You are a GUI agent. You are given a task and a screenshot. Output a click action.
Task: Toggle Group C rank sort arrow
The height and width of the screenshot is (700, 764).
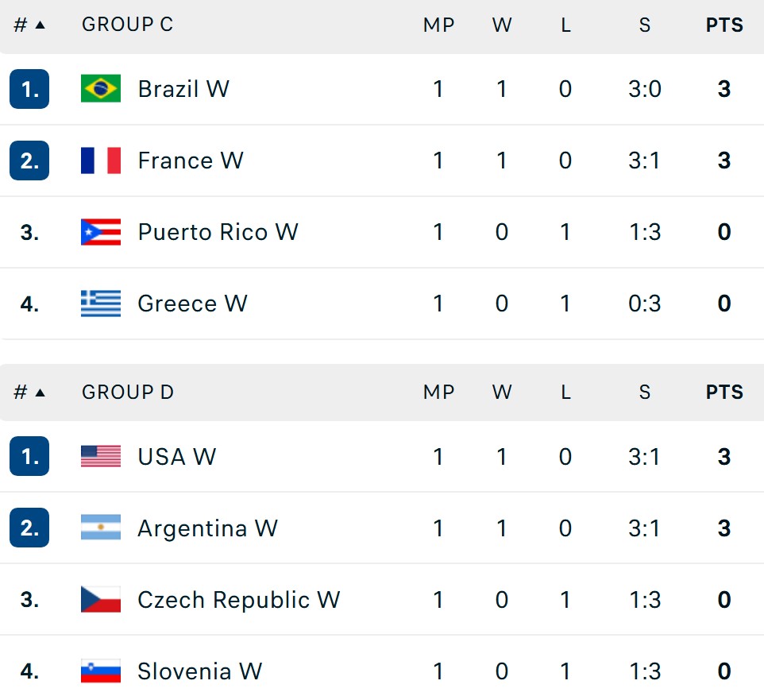pyautogui.click(x=41, y=25)
